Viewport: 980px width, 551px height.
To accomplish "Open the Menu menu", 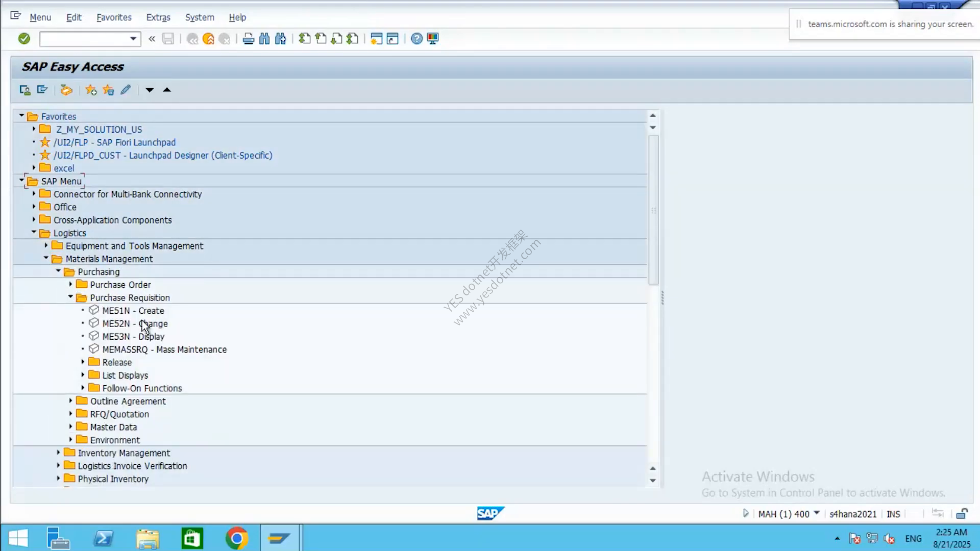I will [40, 17].
